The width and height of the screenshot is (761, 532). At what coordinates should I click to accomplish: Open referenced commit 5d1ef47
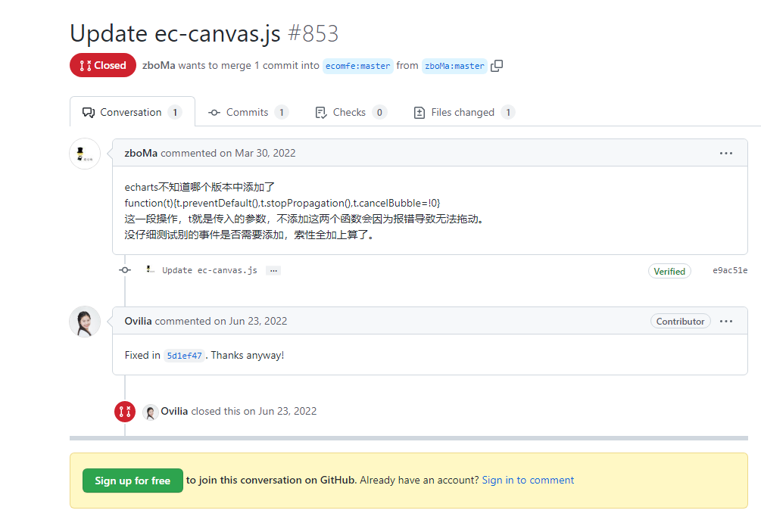184,356
